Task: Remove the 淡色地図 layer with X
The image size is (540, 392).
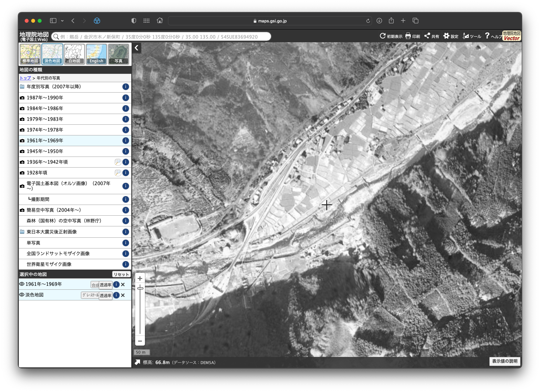Action: 123,295
